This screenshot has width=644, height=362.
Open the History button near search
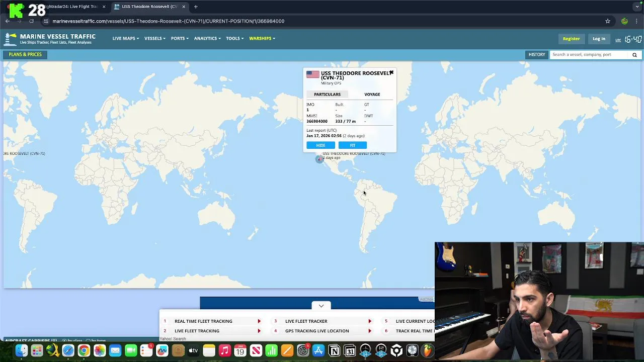click(537, 55)
